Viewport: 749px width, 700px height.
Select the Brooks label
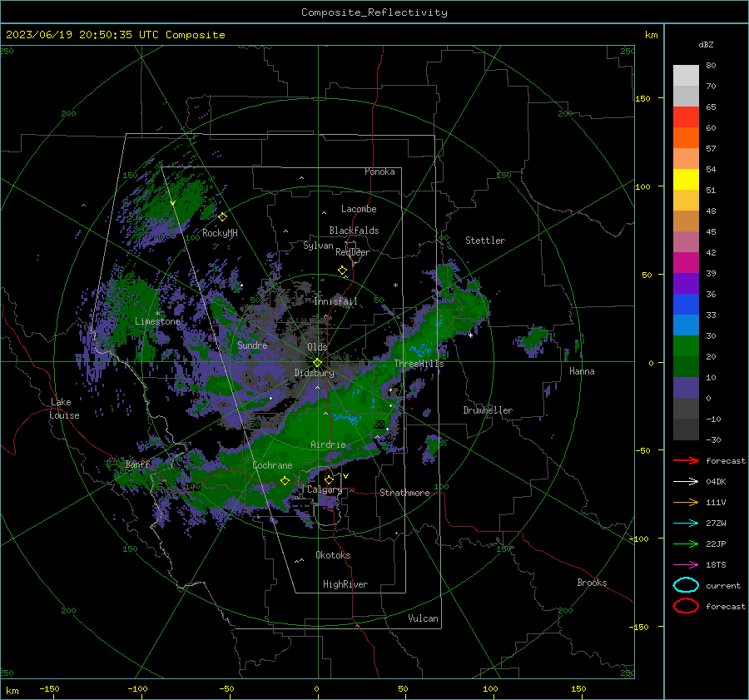592,583
